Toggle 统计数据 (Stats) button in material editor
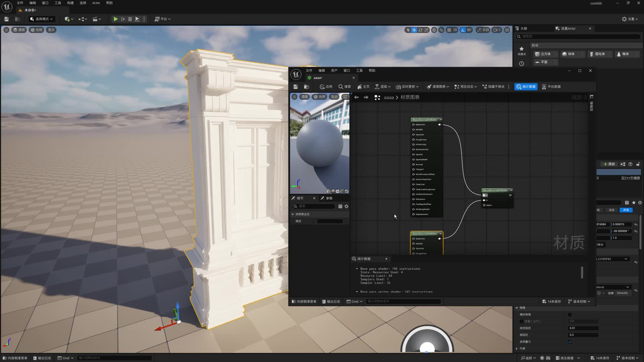Viewport: 644px width, 362px height. tap(526, 87)
